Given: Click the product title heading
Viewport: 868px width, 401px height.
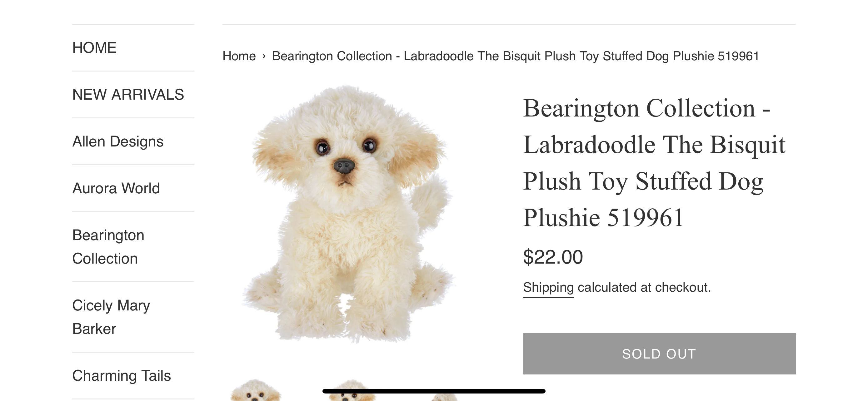Looking at the screenshot, I should (654, 163).
